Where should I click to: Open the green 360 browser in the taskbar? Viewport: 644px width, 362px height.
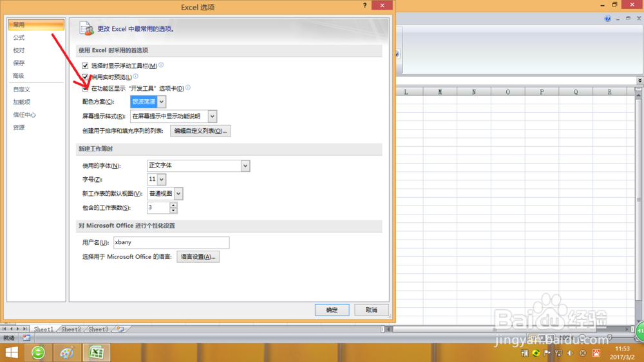(x=38, y=352)
